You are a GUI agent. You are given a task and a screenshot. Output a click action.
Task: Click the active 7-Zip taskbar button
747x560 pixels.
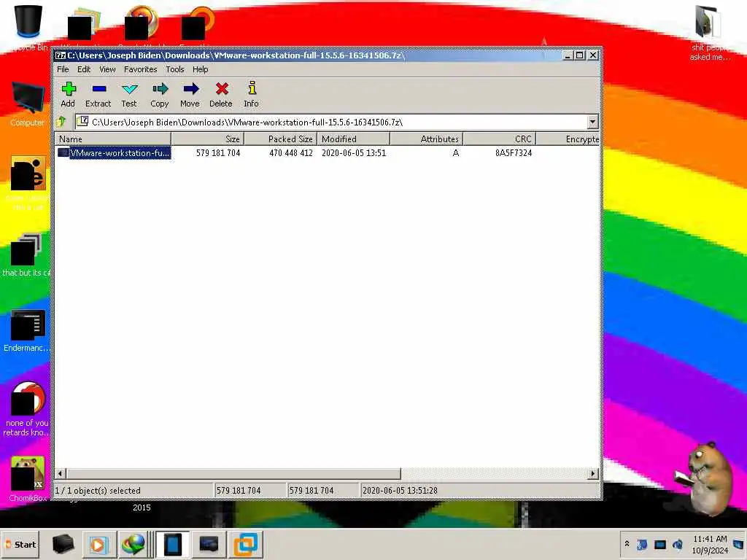point(172,544)
